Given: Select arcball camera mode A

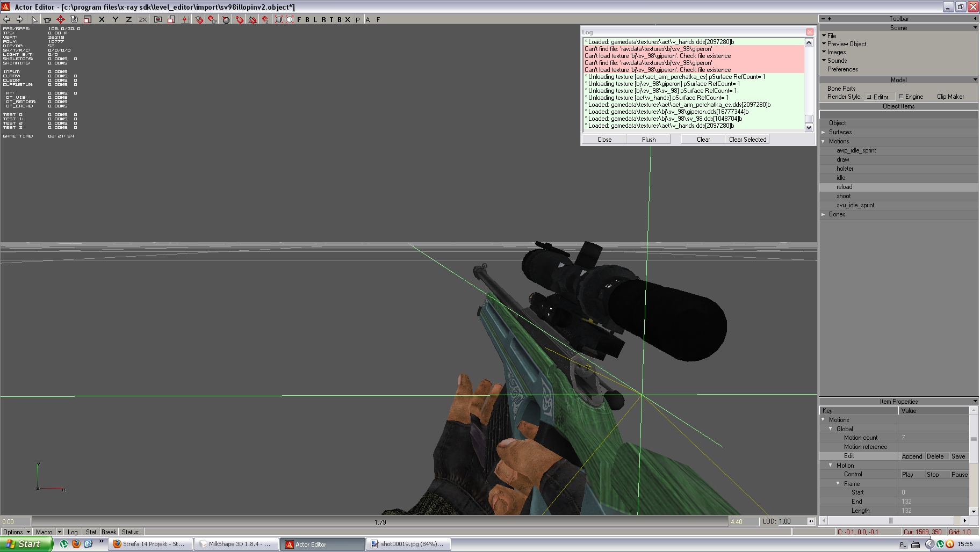Looking at the screenshot, I should coord(368,19).
